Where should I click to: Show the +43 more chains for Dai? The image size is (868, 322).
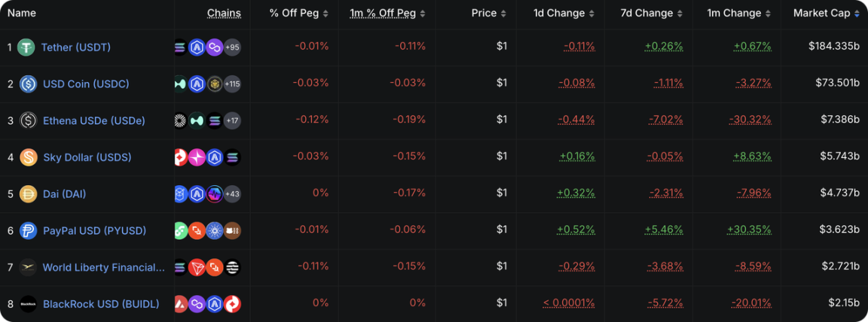(232, 194)
